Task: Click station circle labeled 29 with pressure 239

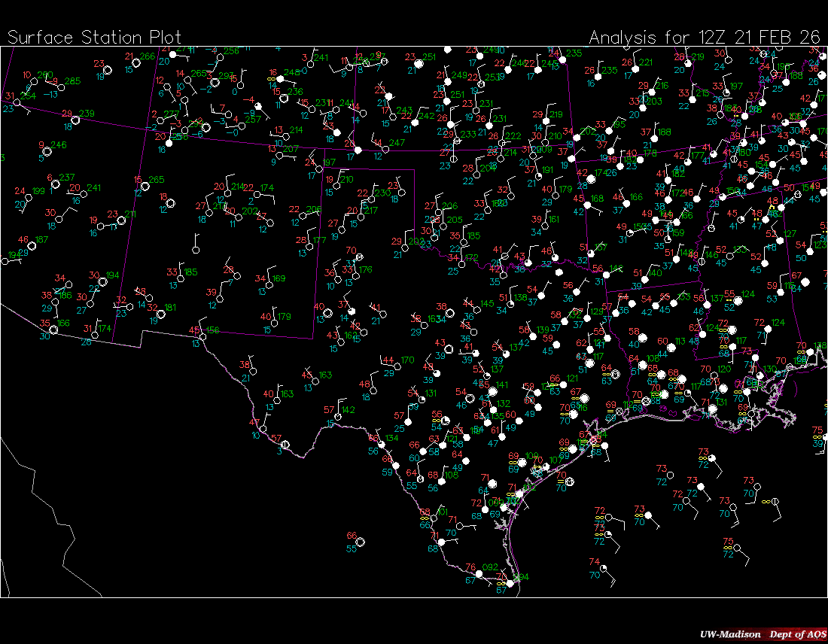Action: pos(75,120)
